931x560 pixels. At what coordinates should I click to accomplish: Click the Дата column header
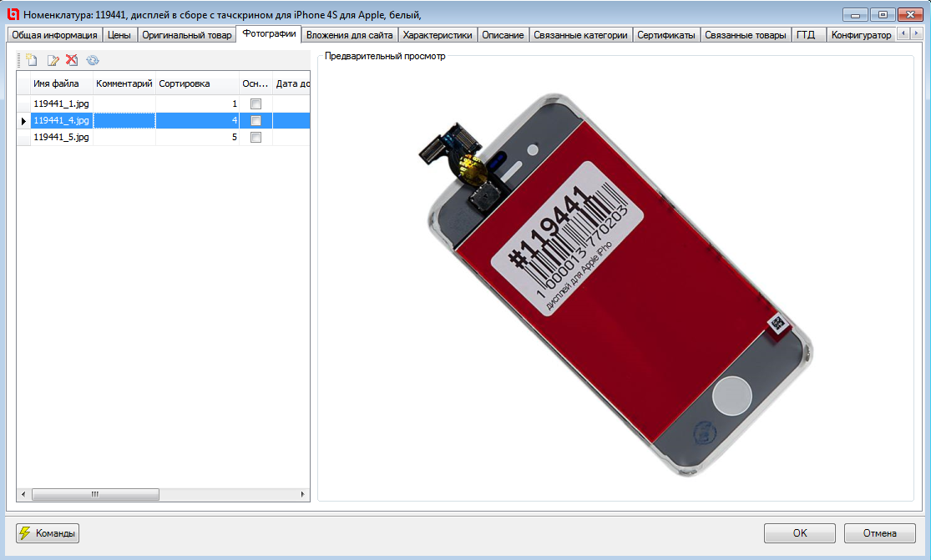(291, 83)
